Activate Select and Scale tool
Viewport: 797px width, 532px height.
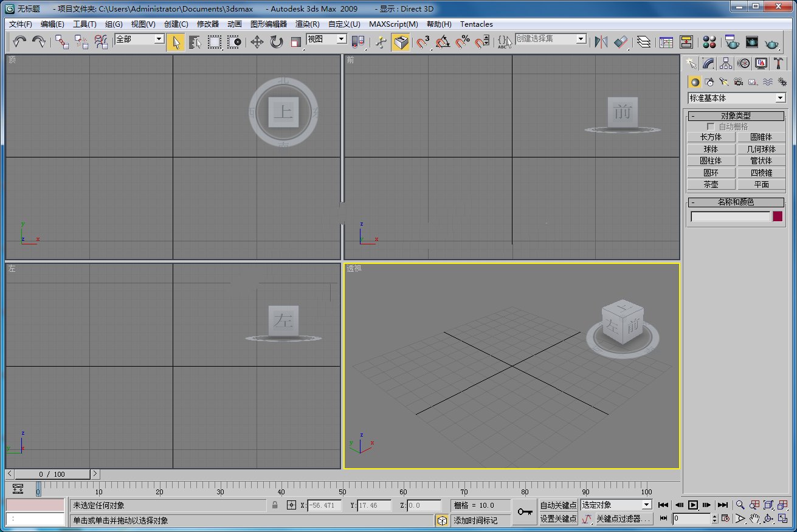click(x=295, y=42)
